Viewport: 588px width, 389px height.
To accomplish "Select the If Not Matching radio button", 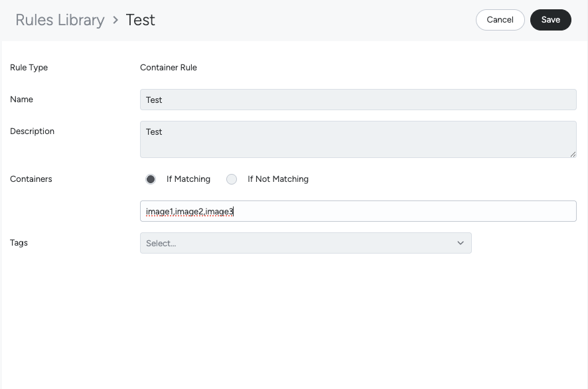I will click(232, 179).
